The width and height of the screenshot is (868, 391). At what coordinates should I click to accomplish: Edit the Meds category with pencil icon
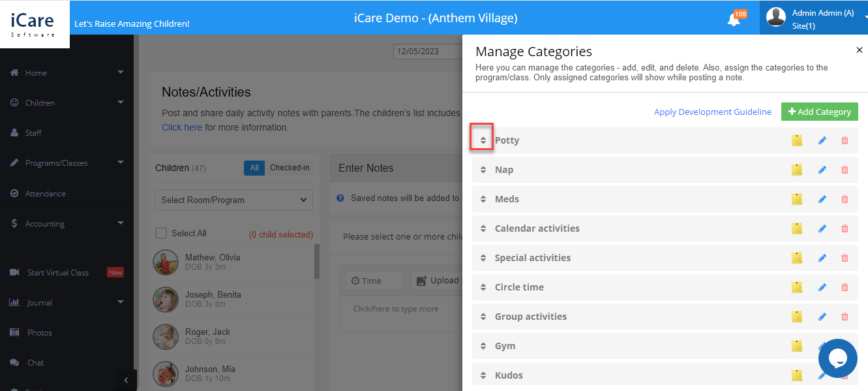point(822,199)
